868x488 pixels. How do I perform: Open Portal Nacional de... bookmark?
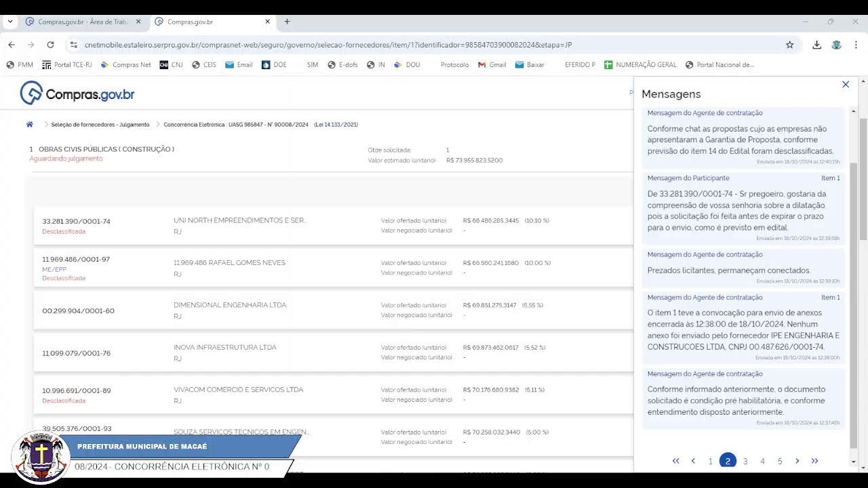coord(719,65)
